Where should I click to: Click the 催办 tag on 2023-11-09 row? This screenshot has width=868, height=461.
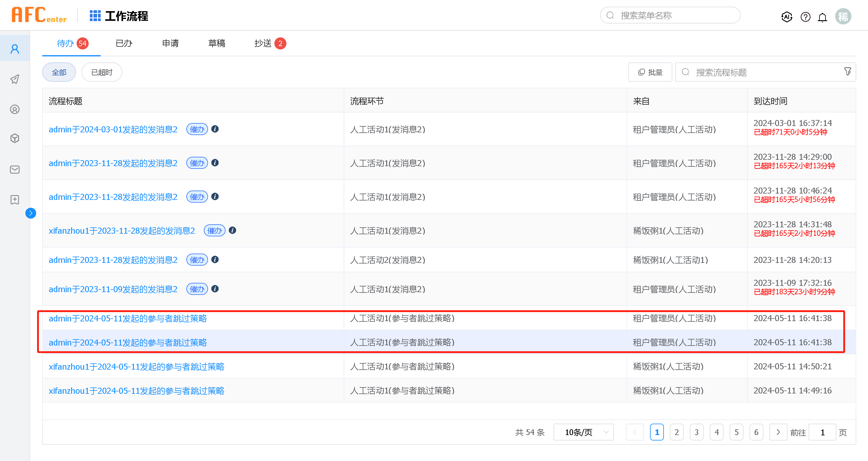[x=197, y=289]
